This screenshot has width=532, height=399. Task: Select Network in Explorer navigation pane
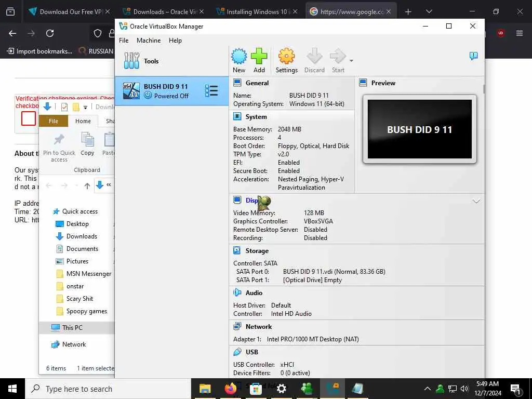coord(68,344)
